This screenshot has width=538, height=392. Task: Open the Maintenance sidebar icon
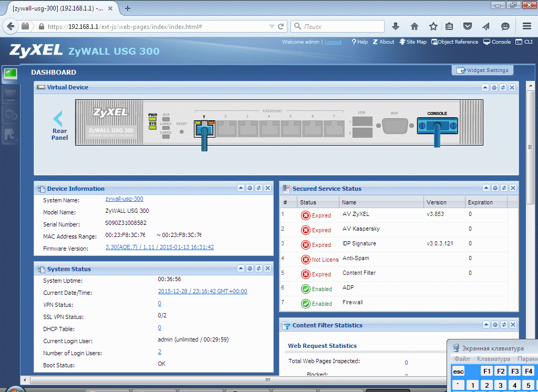(11, 135)
